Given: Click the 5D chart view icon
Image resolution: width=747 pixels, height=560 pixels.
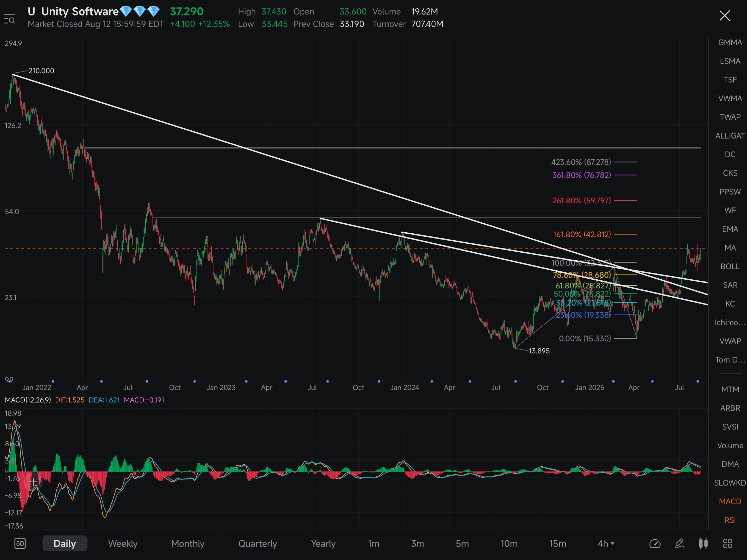Looking at the screenshot, I should [20, 543].
